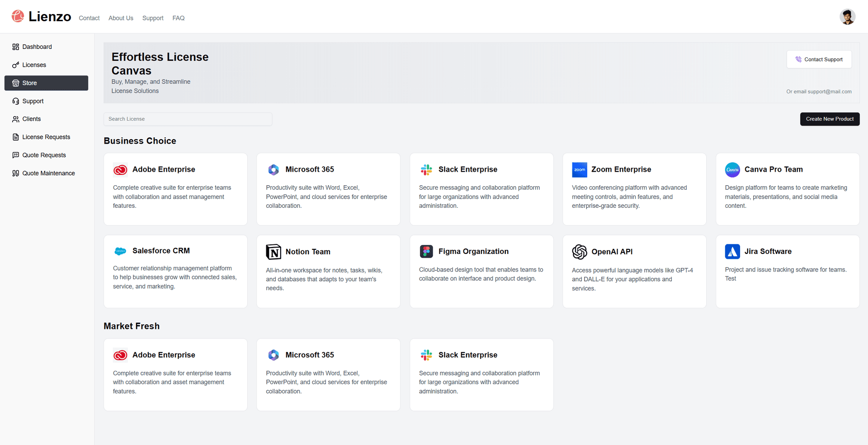Click the Canva Pro Team logo
Image resolution: width=868 pixels, height=445 pixels.
pyautogui.click(x=732, y=169)
